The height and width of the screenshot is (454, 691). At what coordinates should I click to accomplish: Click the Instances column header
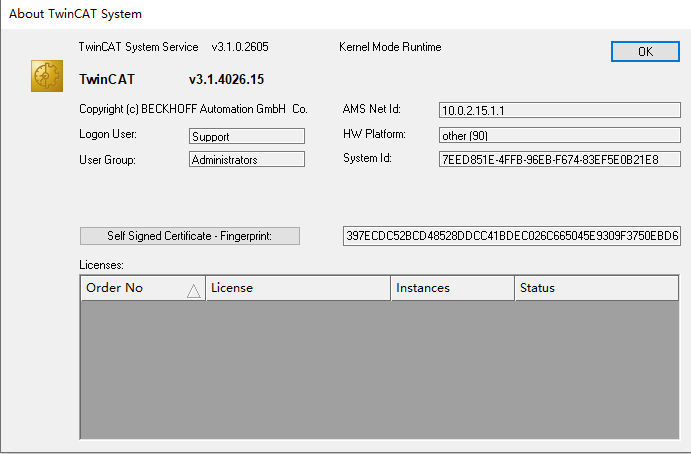click(x=453, y=288)
